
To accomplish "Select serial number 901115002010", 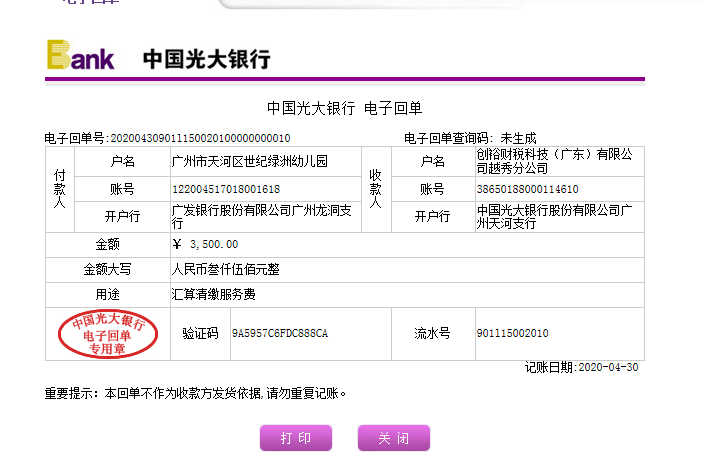I will tap(512, 333).
